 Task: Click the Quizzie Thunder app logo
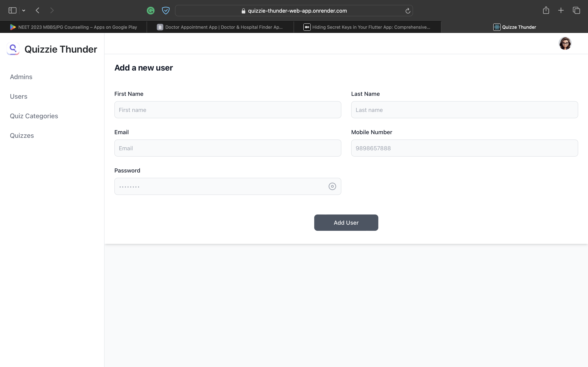coord(13,49)
